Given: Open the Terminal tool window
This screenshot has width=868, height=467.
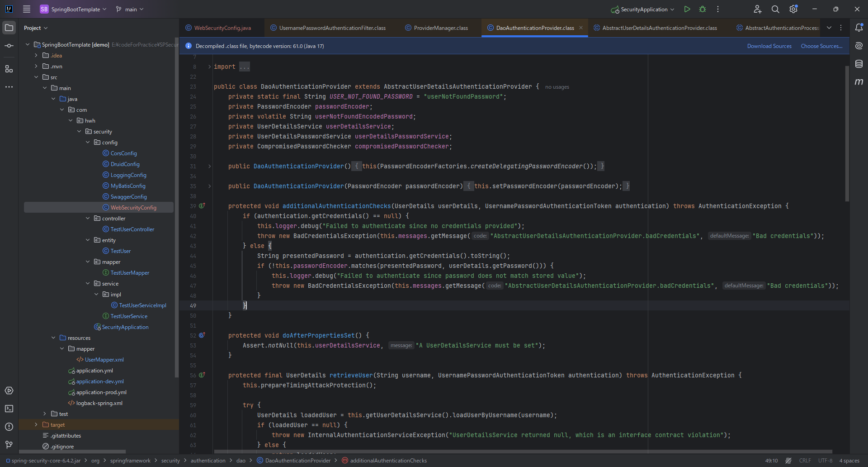Looking at the screenshot, I should 9,409.
